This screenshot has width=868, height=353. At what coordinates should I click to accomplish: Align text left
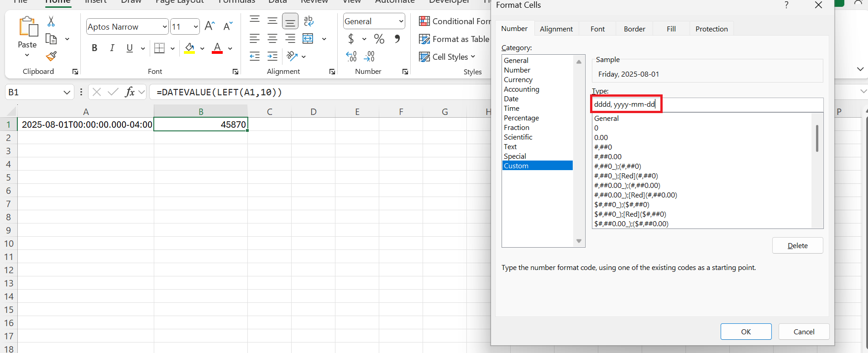click(x=255, y=39)
